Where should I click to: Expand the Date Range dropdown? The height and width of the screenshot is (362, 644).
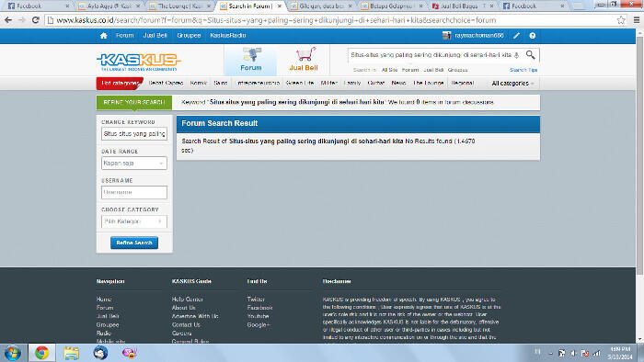click(x=134, y=164)
